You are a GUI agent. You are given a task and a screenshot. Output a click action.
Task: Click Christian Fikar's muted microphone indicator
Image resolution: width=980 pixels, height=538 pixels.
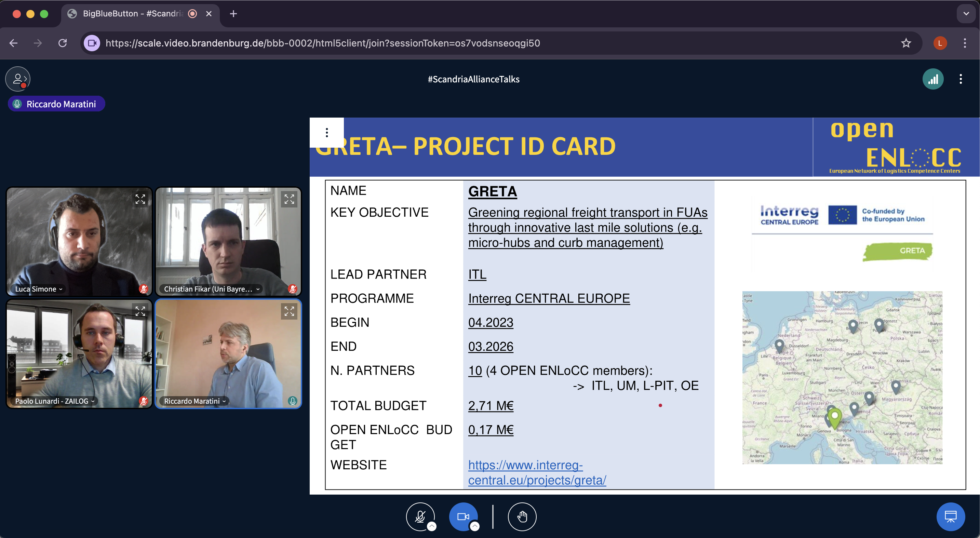click(x=293, y=289)
